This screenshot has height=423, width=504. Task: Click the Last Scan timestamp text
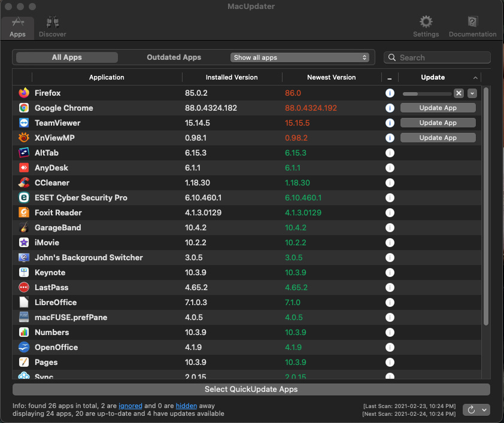[409, 406]
